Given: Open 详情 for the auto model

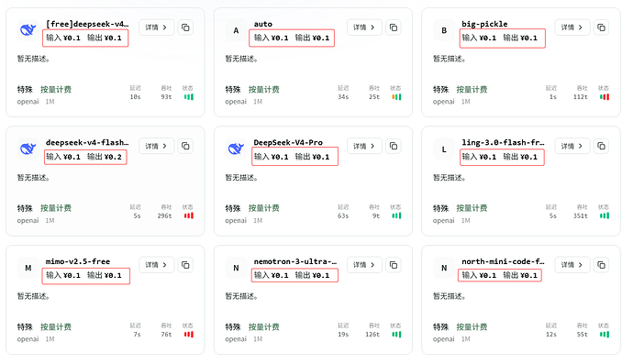Looking at the screenshot, I should tap(364, 28).
